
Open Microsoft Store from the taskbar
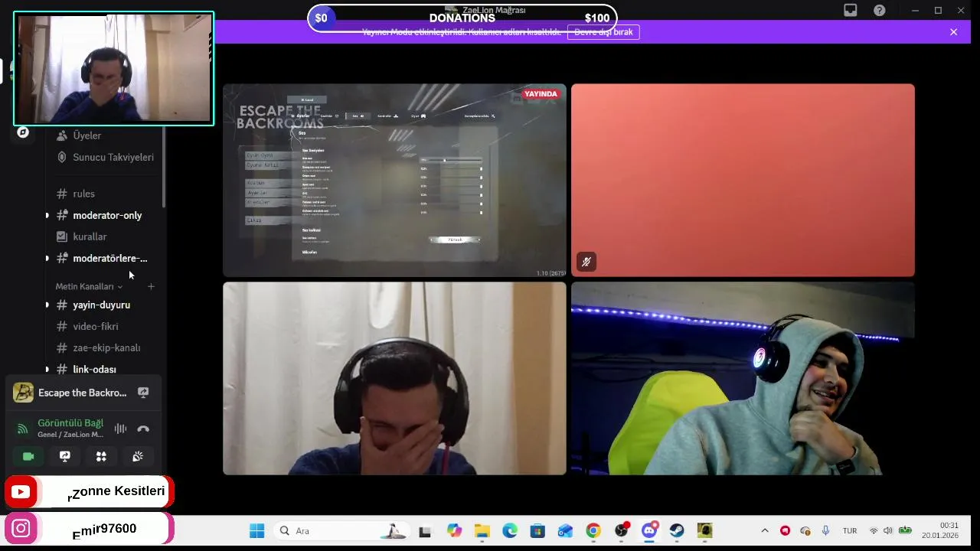[537, 530]
